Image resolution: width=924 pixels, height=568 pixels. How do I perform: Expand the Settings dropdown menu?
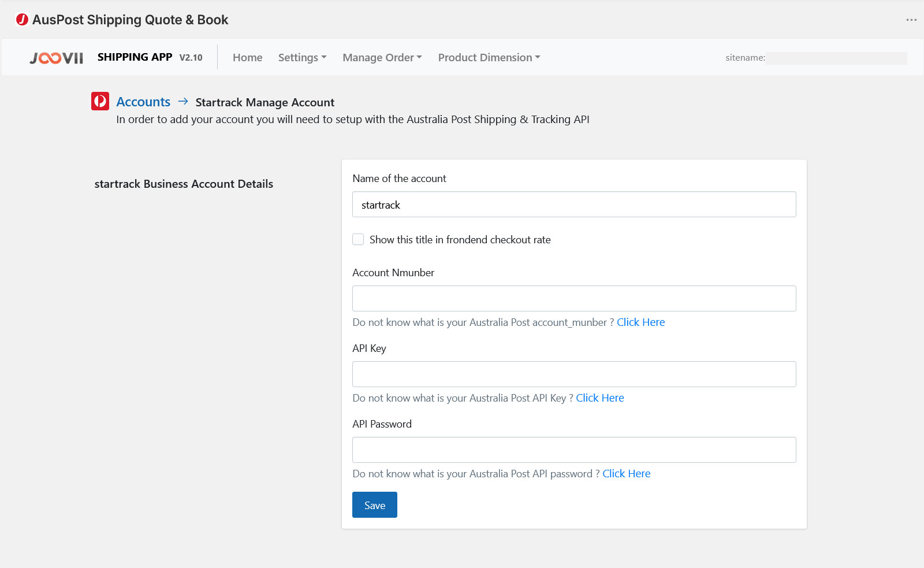(x=302, y=58)
